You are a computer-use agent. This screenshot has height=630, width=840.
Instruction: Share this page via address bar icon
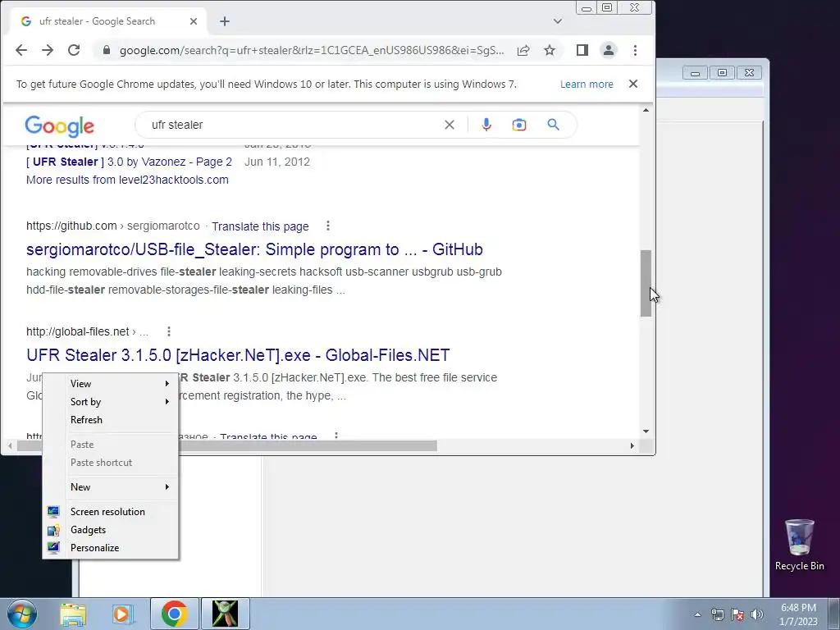(523, 50)
